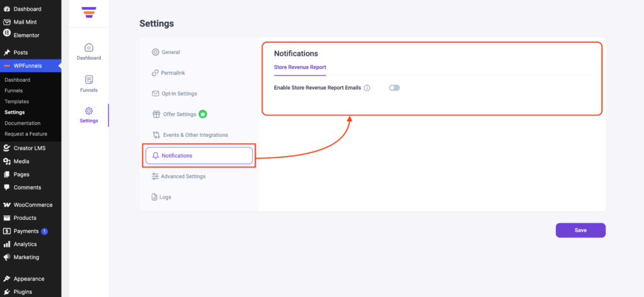The width and height of the screenshot is (644, 297).
Task: Click the Comments speech bubble icon
Action: 6,188
